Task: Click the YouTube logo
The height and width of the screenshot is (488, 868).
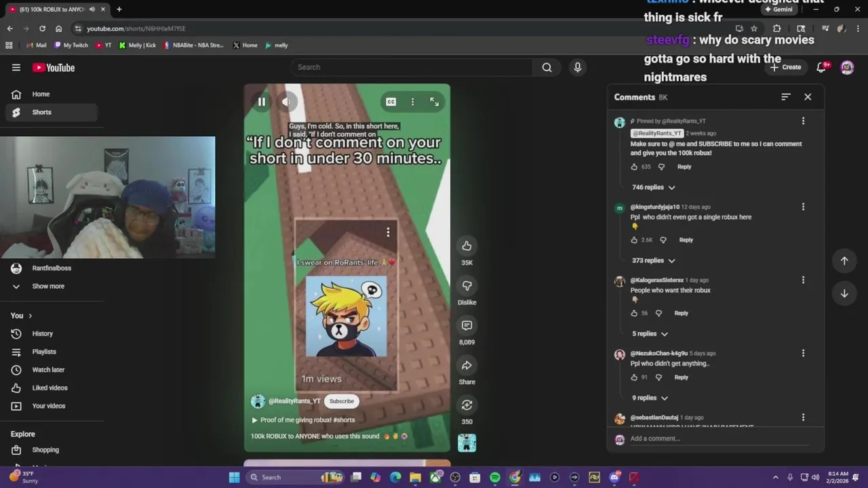Action: 54,67
